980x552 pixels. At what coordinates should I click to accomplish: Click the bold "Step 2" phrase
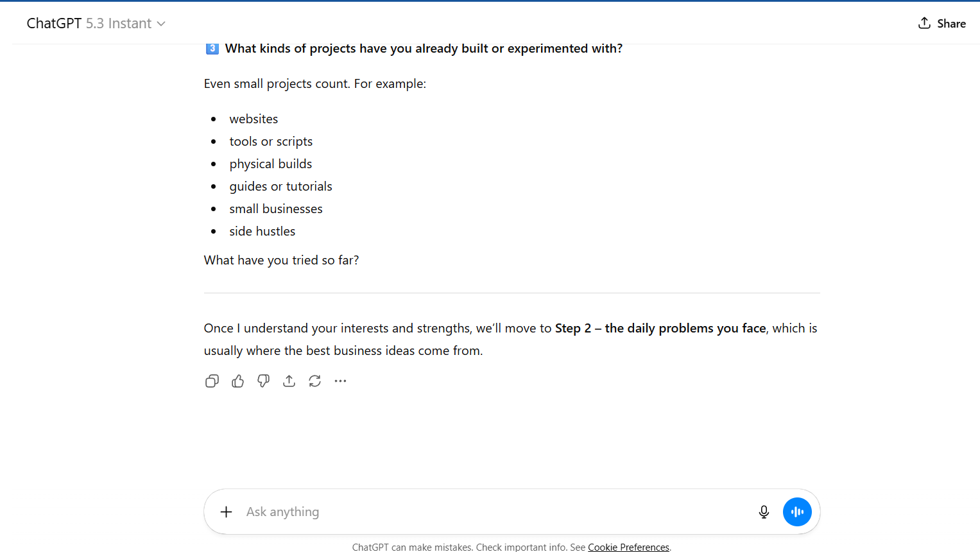[572, 329]
